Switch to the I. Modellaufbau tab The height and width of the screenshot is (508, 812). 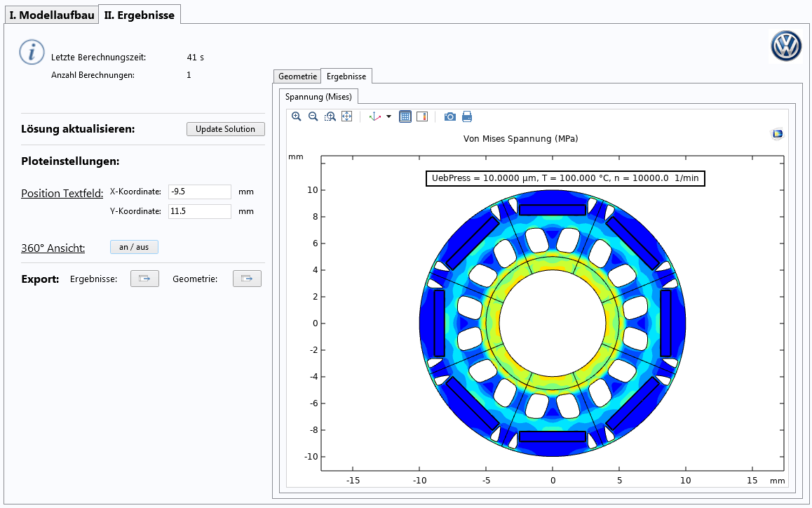[52, 15]
